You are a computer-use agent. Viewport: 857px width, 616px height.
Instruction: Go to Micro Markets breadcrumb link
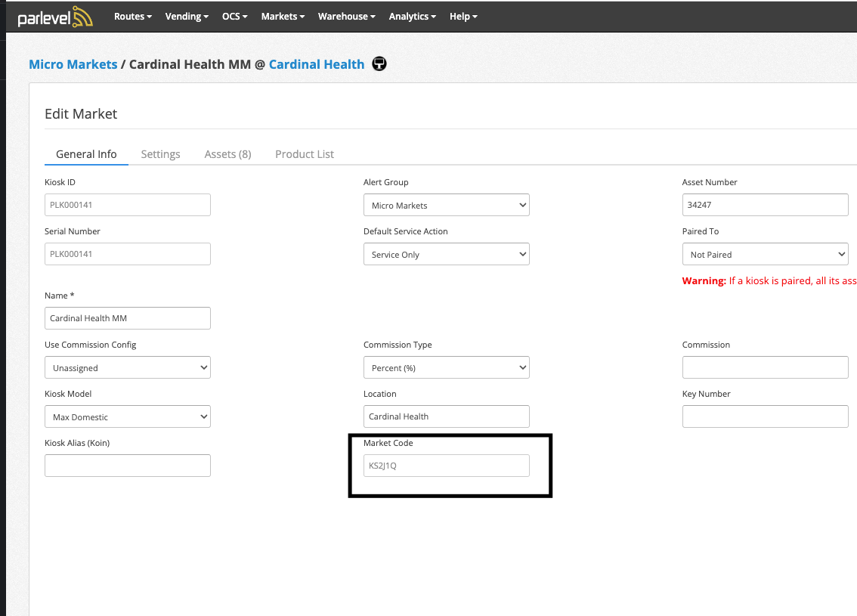pyautogui.click(x=73, y=64)
